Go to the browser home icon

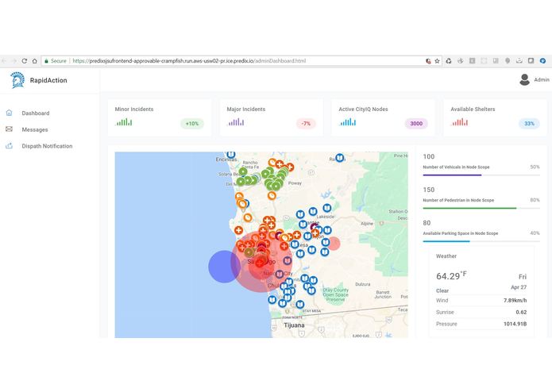[34, 61]
